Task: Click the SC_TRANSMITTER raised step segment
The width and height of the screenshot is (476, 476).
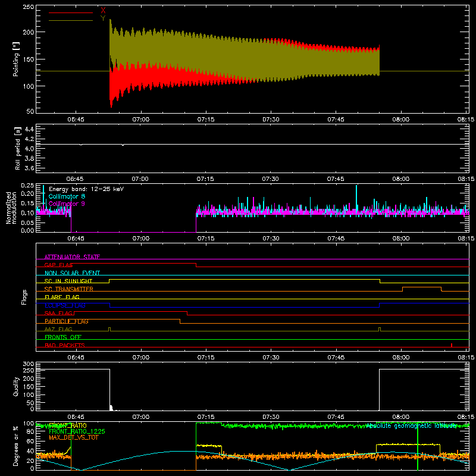Action: [x=422, y=287]
